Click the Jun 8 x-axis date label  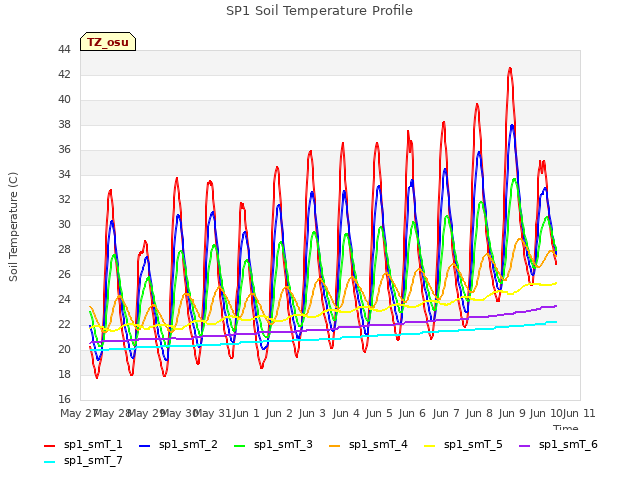pyautogui.click(x=480, y=413)
